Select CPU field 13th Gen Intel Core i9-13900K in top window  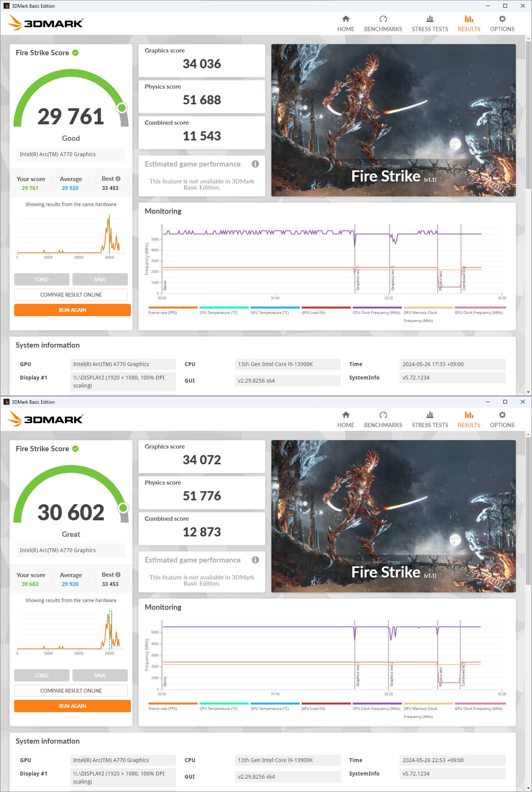pos(287,364)
